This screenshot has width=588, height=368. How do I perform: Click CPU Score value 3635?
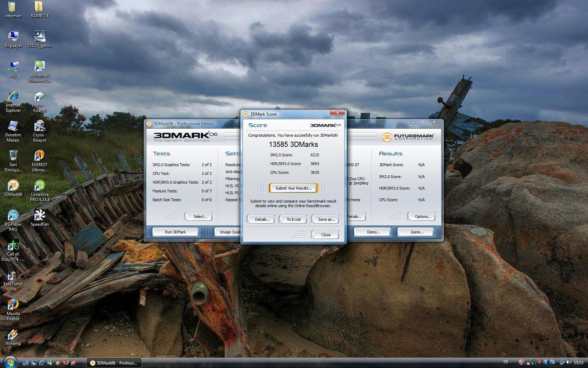pyautogui.click(x=314, y=172)
